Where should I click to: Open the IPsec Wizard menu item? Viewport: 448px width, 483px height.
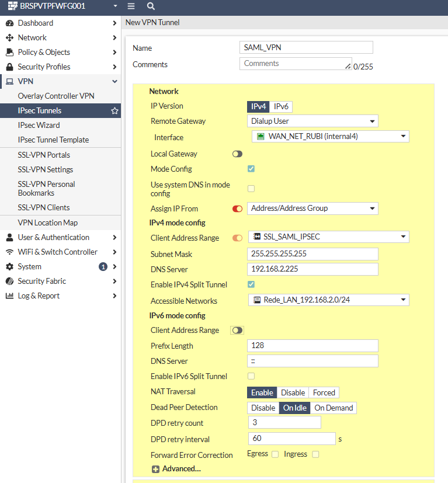(x=39, y=125)
